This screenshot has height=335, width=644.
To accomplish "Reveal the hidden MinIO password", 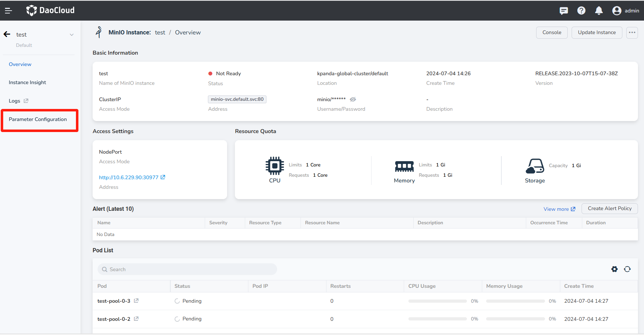I will click(353, 99).
